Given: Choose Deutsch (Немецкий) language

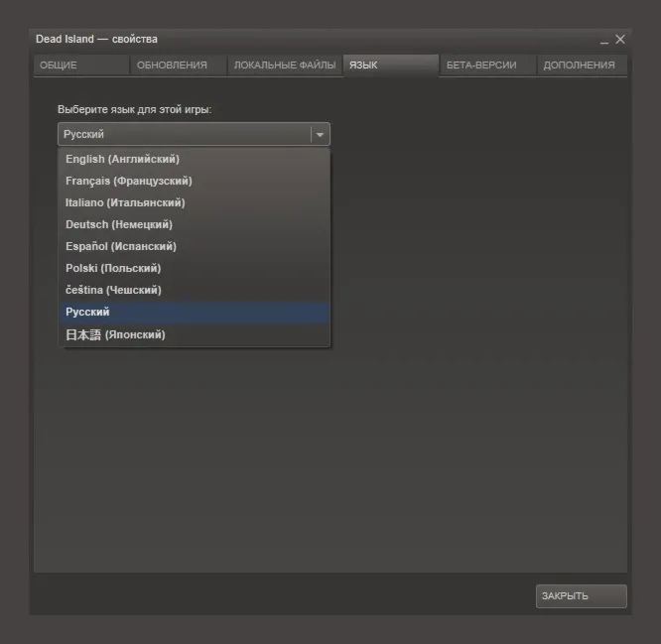Looking at the screenshot, I should 194,225.
